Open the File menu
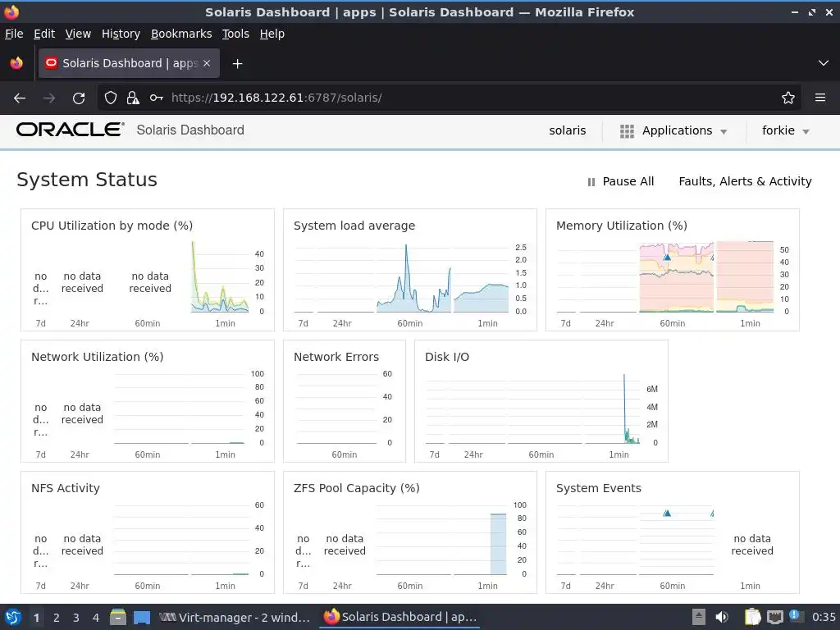The height and width of the screenshot is (630, 840). (14, 34)
